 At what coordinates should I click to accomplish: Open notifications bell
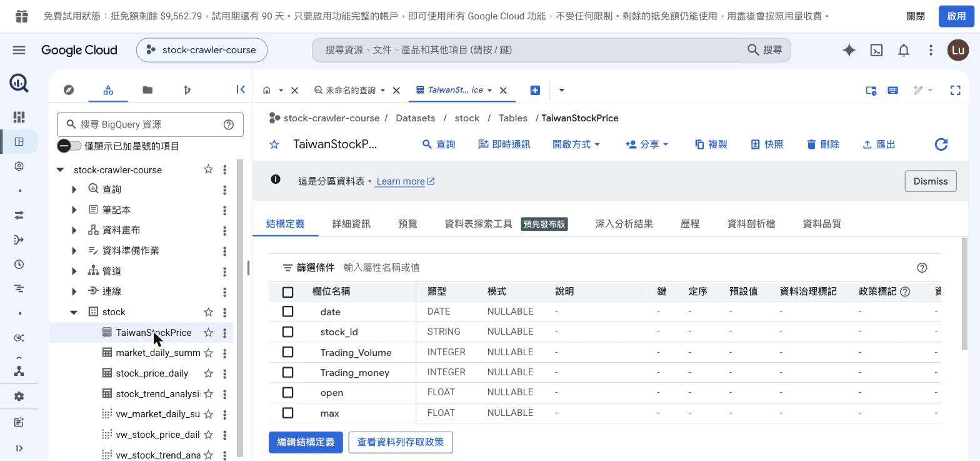[x=904, y=50]
